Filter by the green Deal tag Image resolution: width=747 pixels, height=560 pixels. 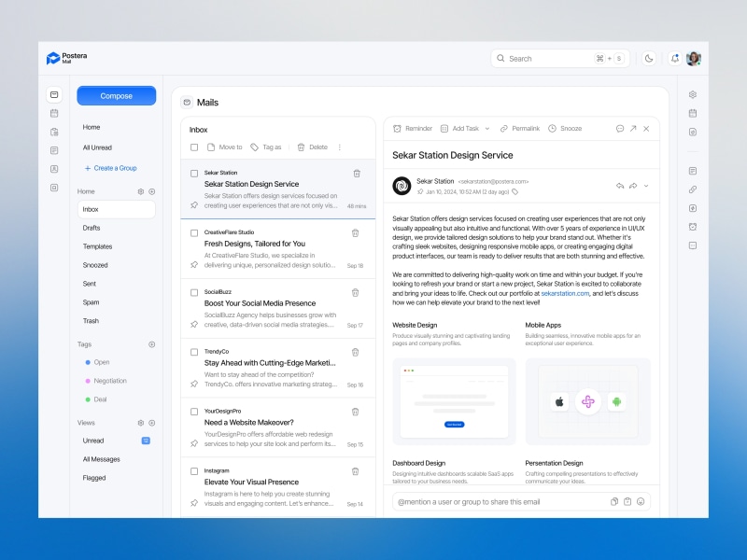point(96,399)
